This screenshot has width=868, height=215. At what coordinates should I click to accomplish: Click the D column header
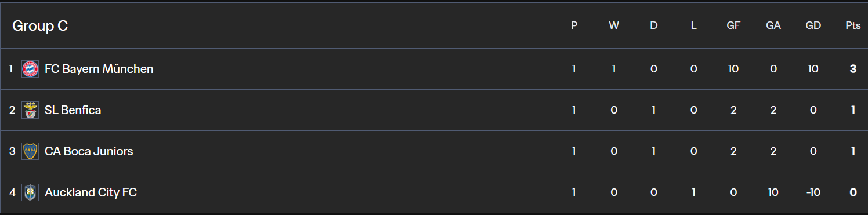[x=654, y=26]
